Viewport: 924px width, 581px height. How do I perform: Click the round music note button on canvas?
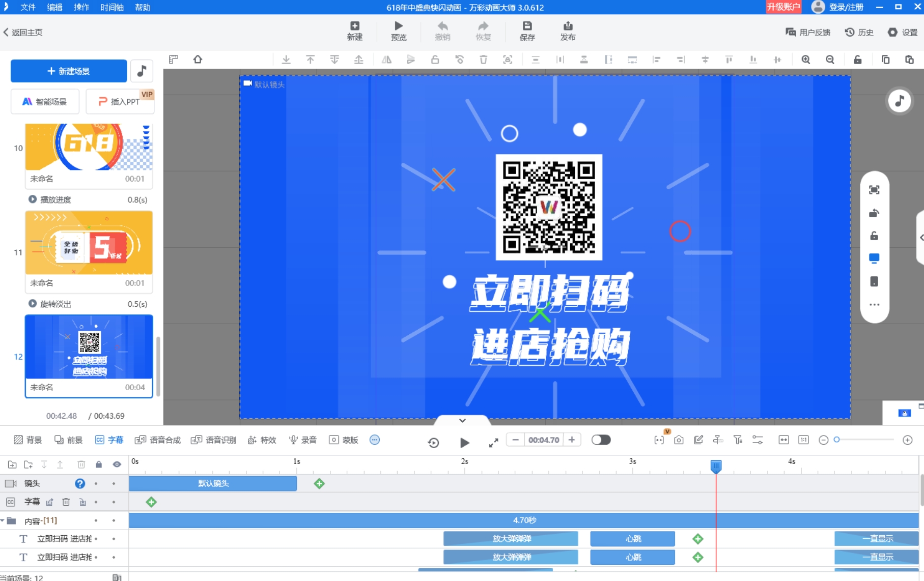[x=900, y=101]
